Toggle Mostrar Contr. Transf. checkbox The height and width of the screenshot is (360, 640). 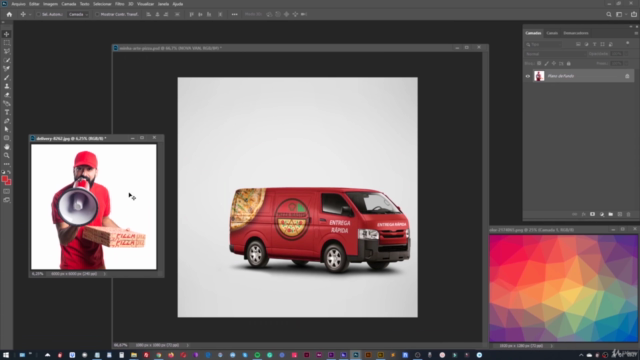click(x=97, y=14)
